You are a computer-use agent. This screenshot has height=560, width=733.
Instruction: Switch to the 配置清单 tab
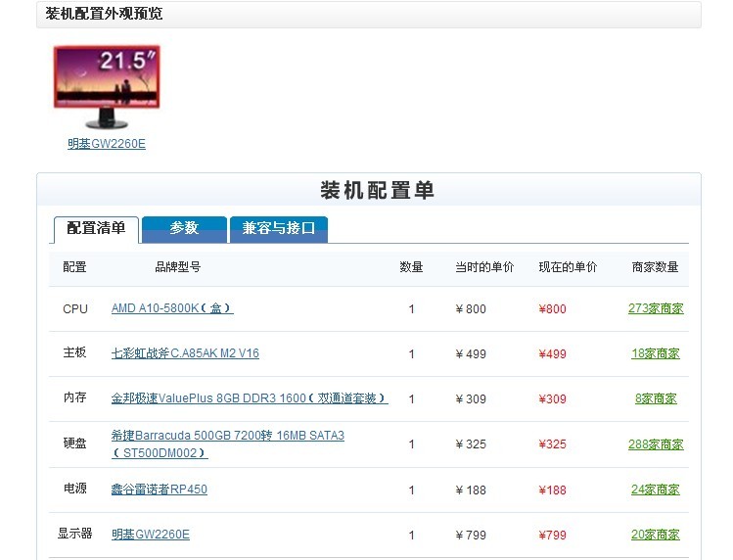96,229
